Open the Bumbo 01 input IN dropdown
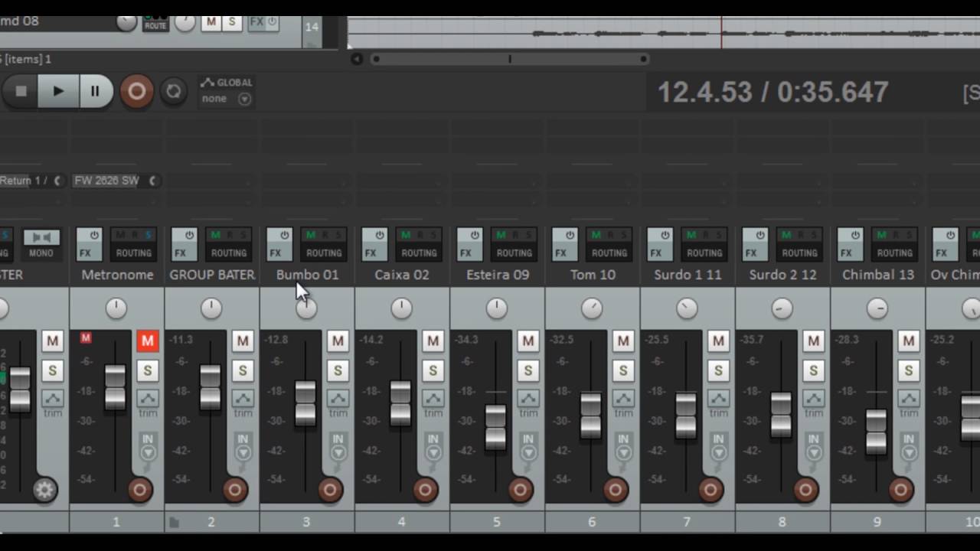Screen dimensions: 980x551 point(338,445)
